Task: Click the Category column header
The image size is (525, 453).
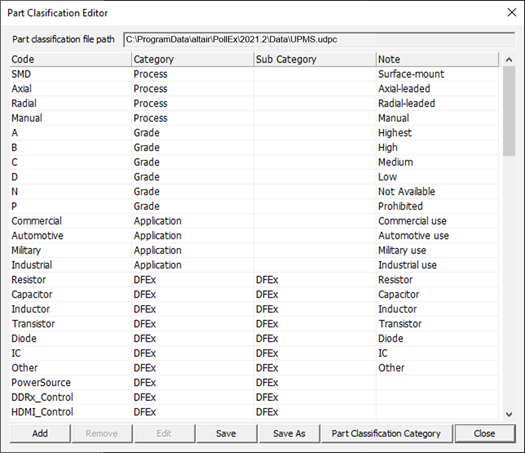Action: [193, 59]
